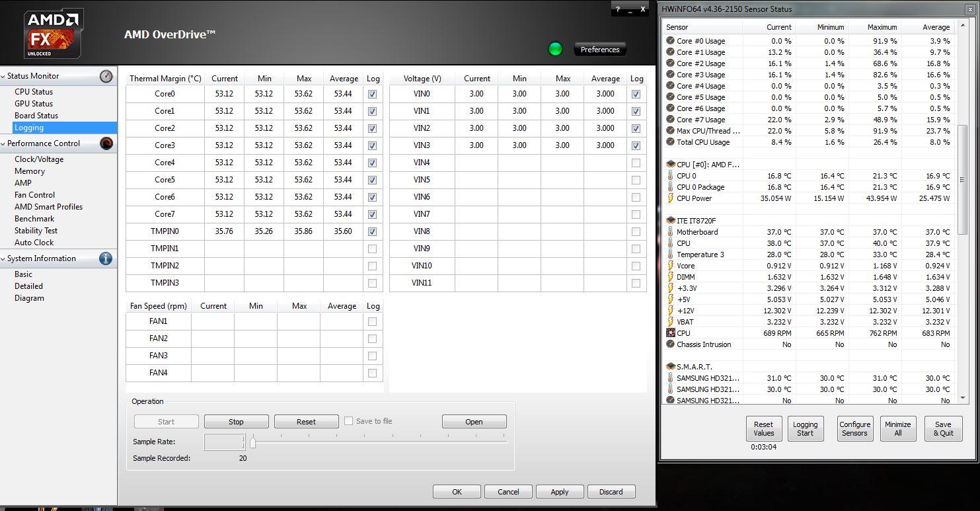Collapse the System Information section arrow
Screen dimensions: 980x511
point(3,258)
